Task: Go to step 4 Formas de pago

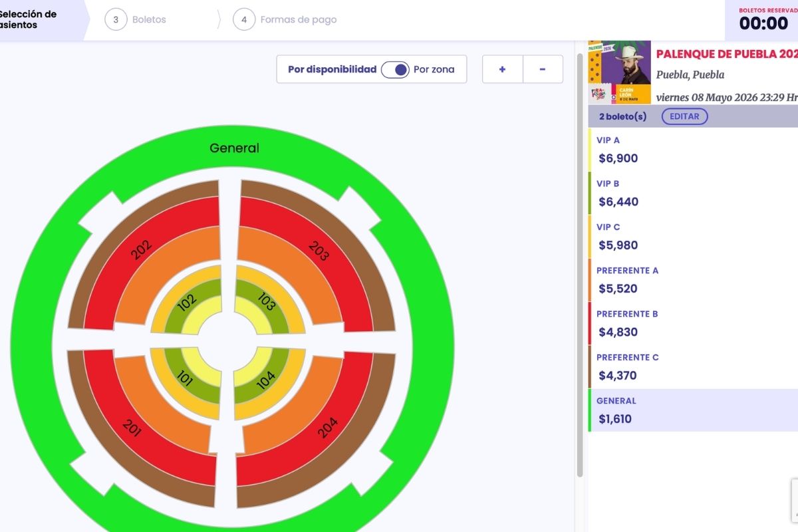Action: pos(285,20)
